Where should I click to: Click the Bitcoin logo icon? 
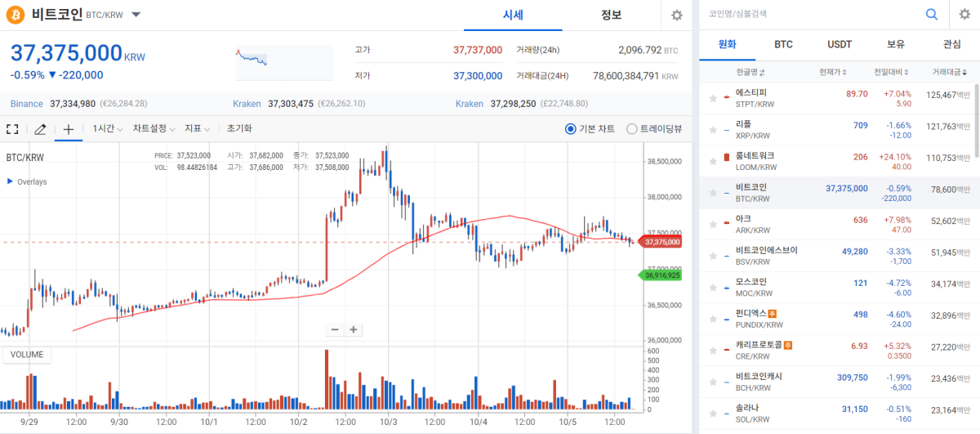pyautogui.click(x=16, y=14)
